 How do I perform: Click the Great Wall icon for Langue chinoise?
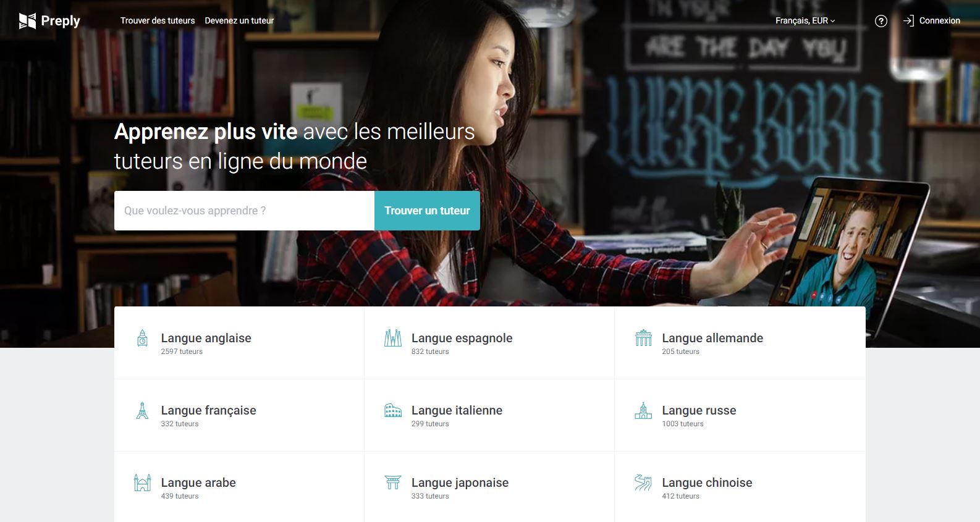[x=643, y=482]
